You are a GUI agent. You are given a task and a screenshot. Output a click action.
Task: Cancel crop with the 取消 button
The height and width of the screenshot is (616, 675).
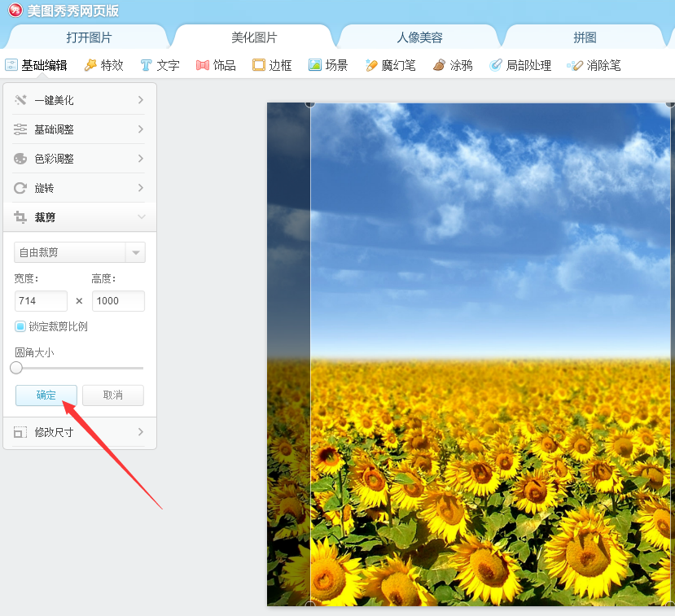113,395
